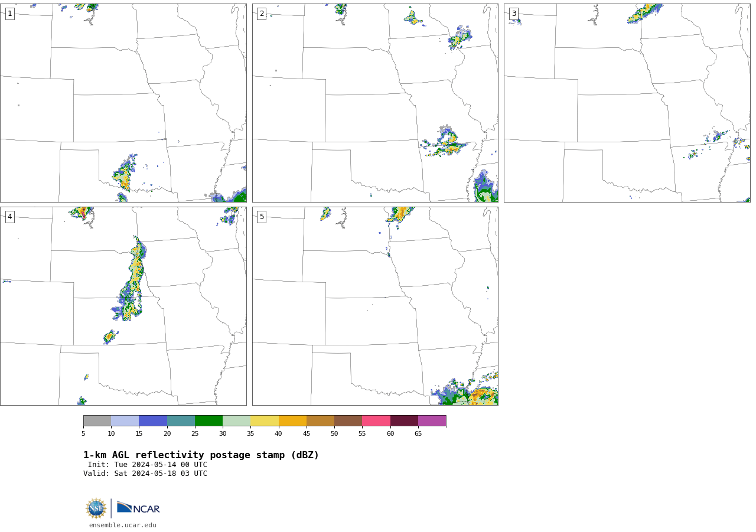
Task: Pick the pink 55-60 dBZ swatch
Action: tap(376, 421)
